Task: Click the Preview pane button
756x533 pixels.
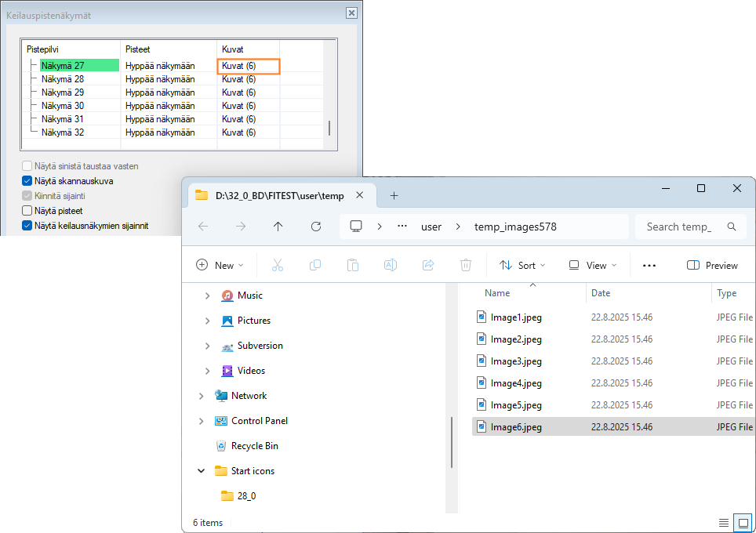Action: click(712, 266)
